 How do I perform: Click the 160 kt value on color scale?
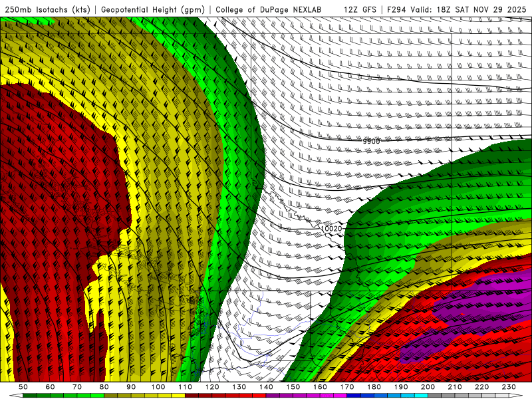[x=320, y=387]
